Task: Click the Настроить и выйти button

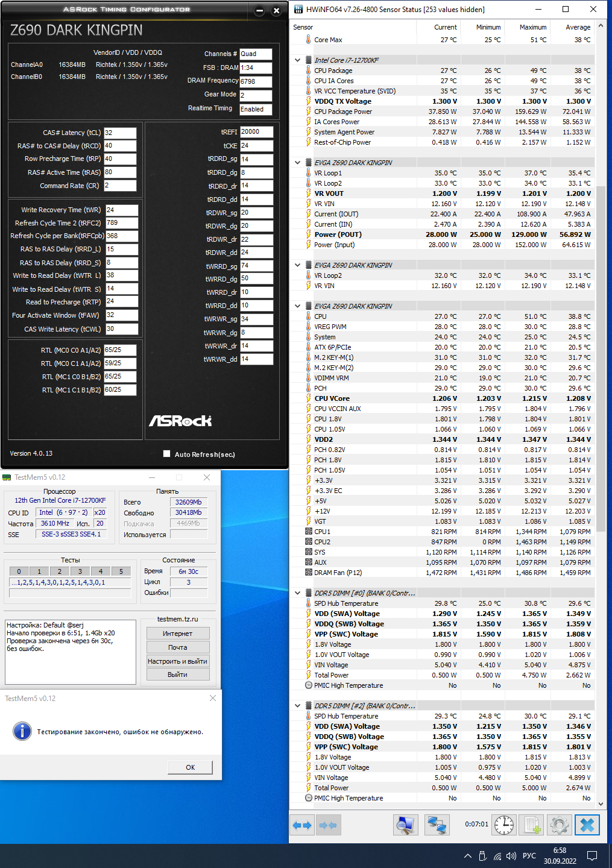Action: coord(178,661)
